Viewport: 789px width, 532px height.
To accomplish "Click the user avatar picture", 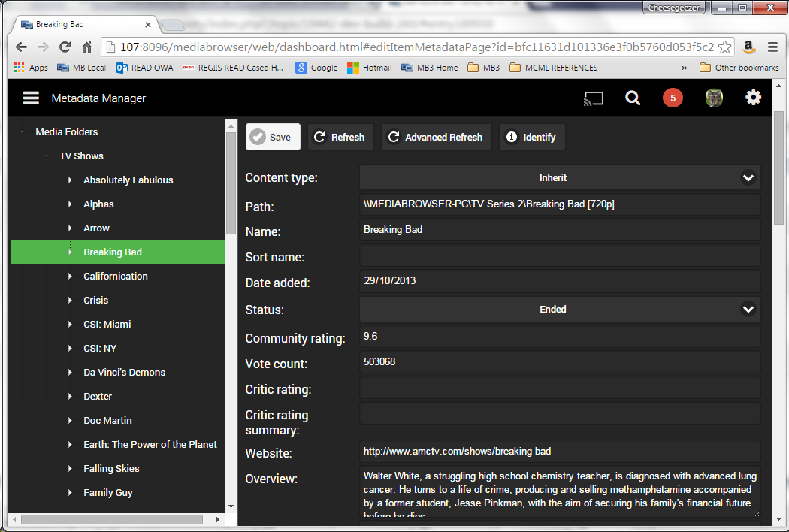I will pos(713,98).
